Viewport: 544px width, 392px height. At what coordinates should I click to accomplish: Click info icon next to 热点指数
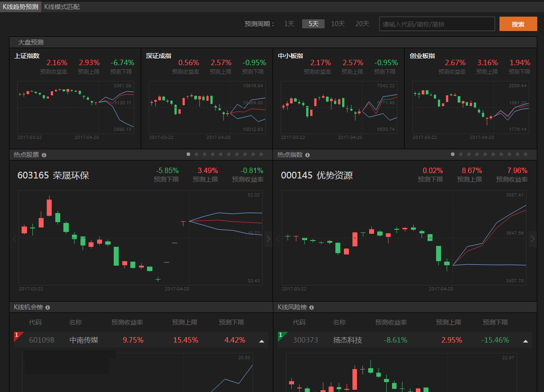[x=308, y=155]
